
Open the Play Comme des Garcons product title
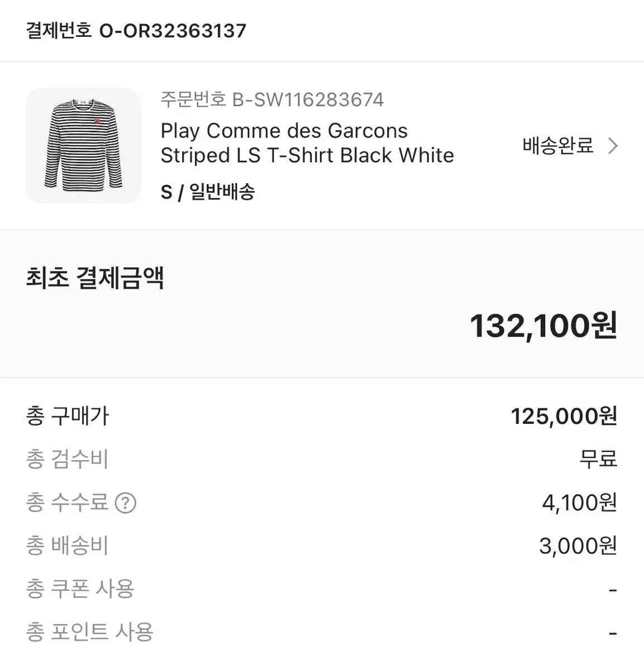click(307, 143)
